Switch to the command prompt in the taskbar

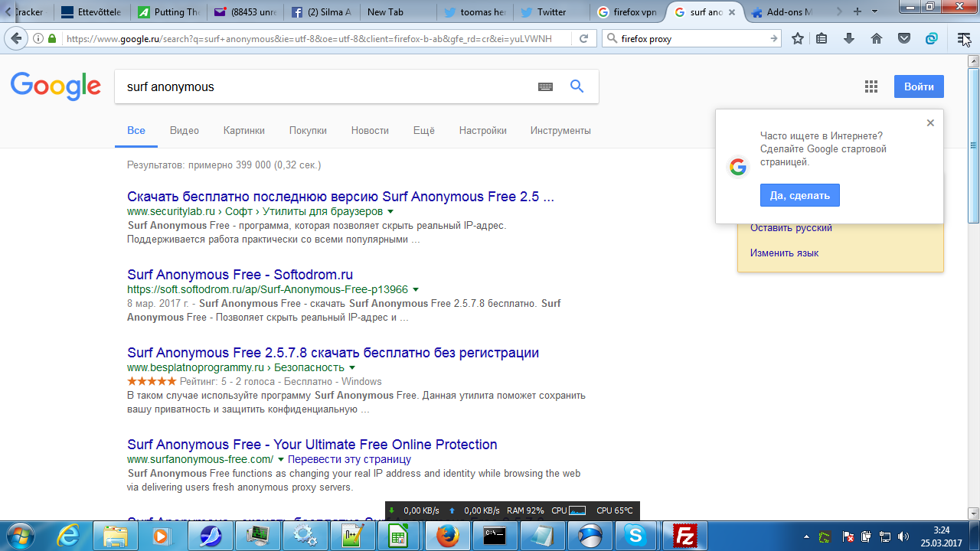pos(495,536)
